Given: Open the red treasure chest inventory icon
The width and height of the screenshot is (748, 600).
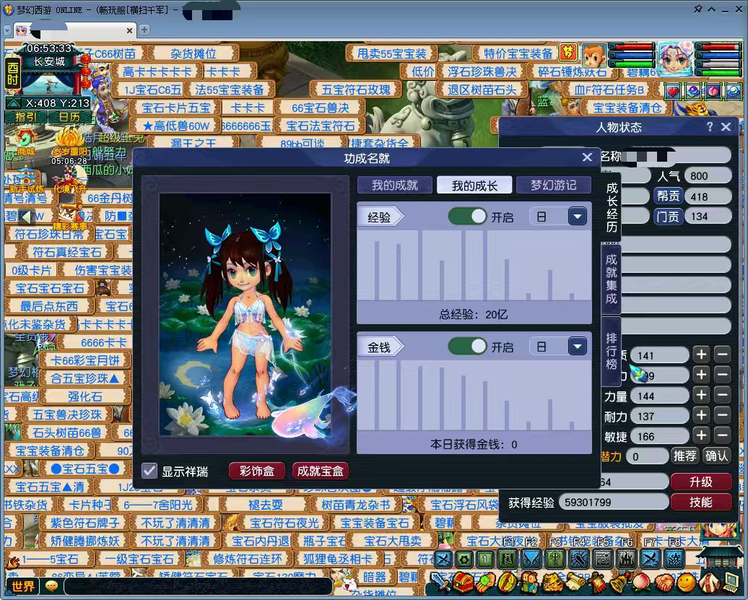Looking at the screenshot, I should (463, 582).
